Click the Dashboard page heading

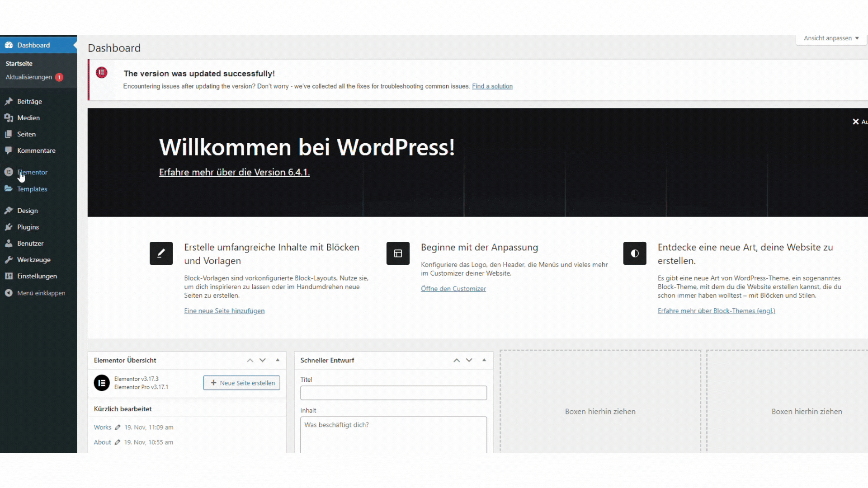[x=114, y=48]
